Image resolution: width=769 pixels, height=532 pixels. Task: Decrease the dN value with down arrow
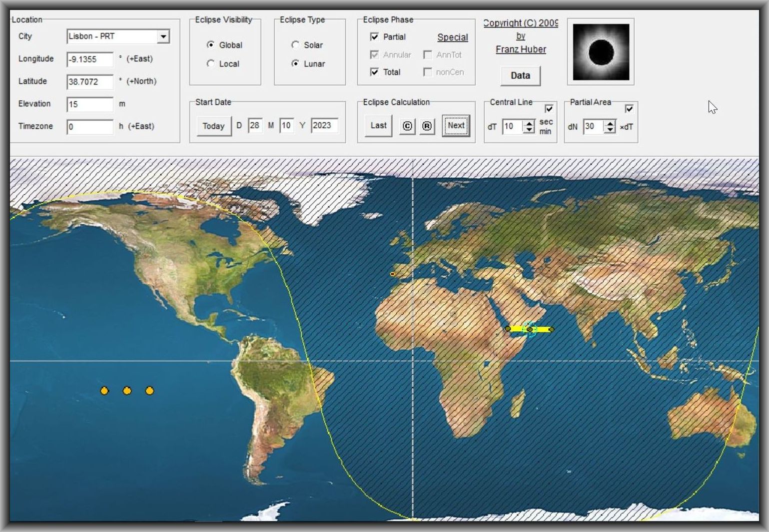point(610,130)
